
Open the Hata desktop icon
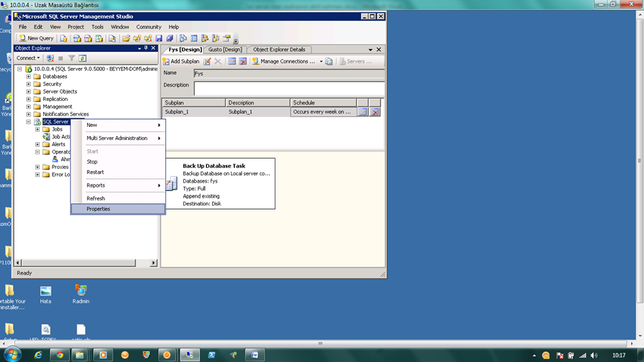(45, 293)
